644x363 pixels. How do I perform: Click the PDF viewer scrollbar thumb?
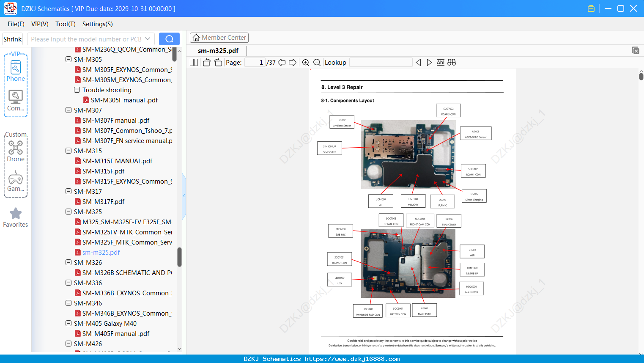pos(641,77)
